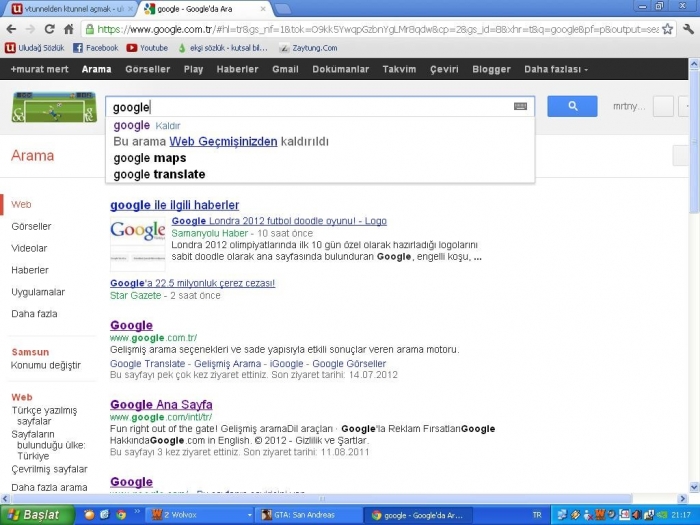Open Haberler in the black bar

click(238, 69)
